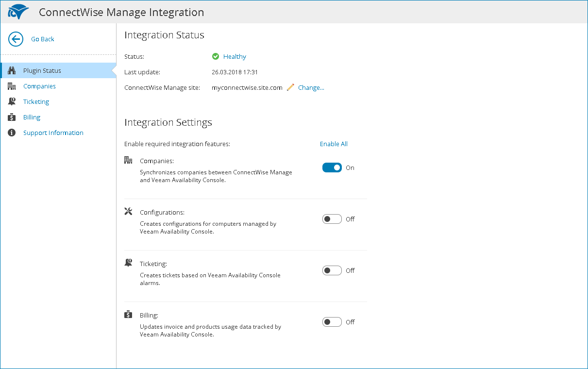The width and height of the screenshot is (588, 369).
Task: Open the Ticketing sidebar section
Action: click(36, 101)
